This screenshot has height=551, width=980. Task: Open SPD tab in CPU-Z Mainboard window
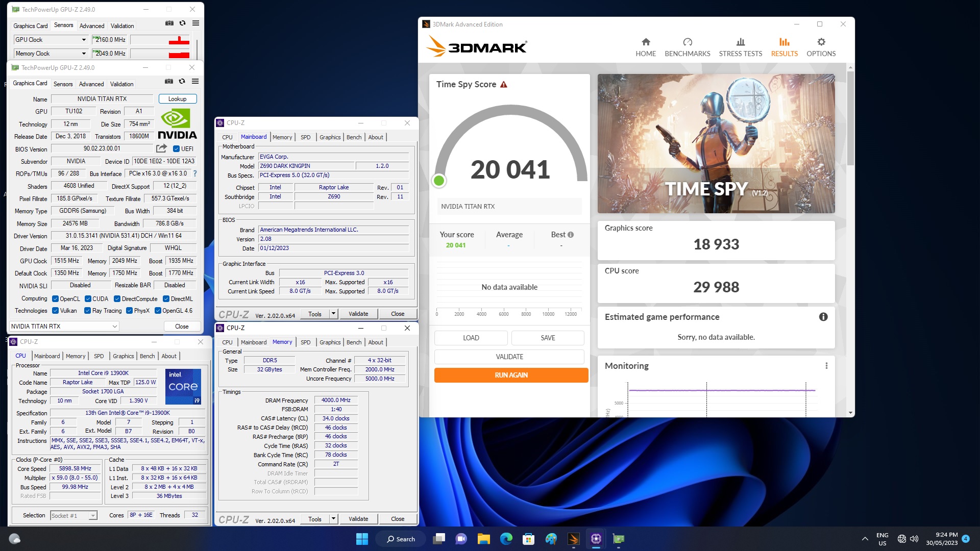(x=305, y=137)
